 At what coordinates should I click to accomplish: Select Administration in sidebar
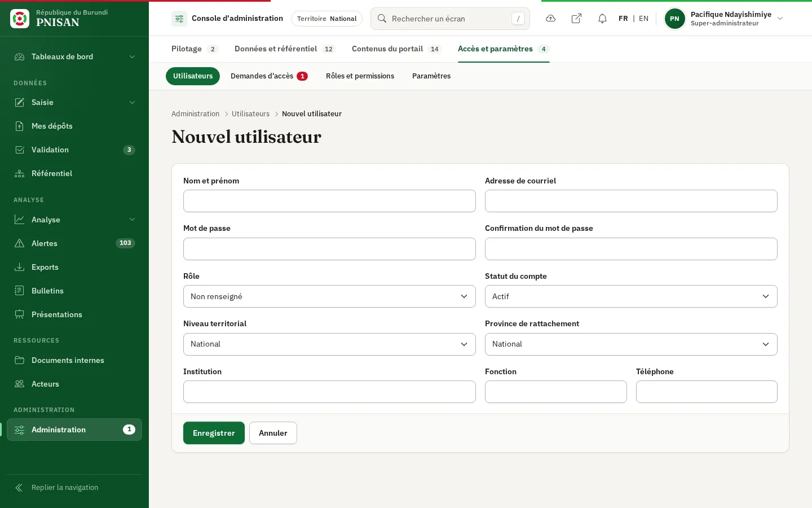(x=74, y=430)
